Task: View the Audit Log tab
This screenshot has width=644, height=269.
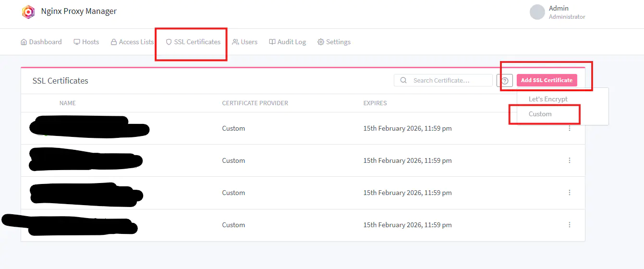Action: tap(287, 42)
